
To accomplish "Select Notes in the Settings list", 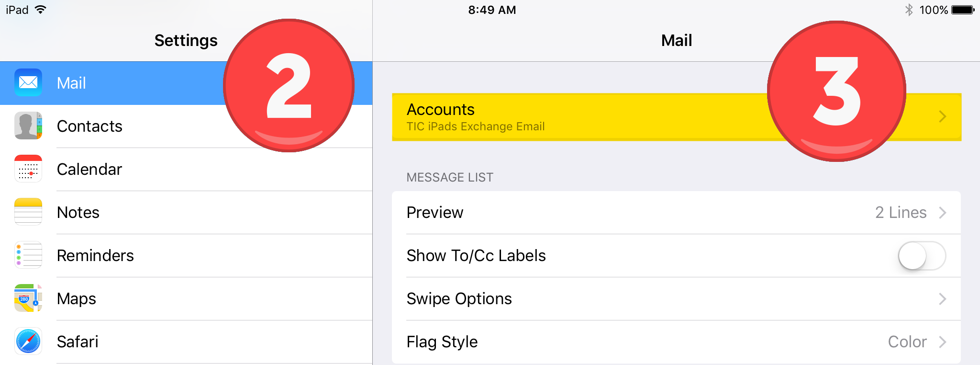I will [78, 212].
